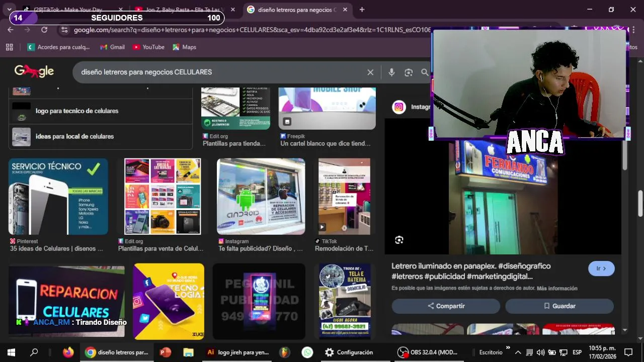Open the YouTube bookmark
Image resolution: width=644 pixels, height=362 pixels.
pyautogui.click(x=148, y=47)
